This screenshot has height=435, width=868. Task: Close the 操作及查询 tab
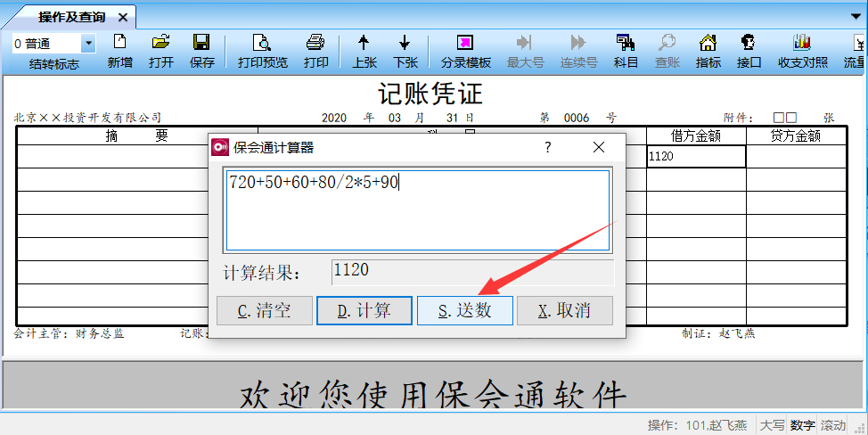pos(123,18)
